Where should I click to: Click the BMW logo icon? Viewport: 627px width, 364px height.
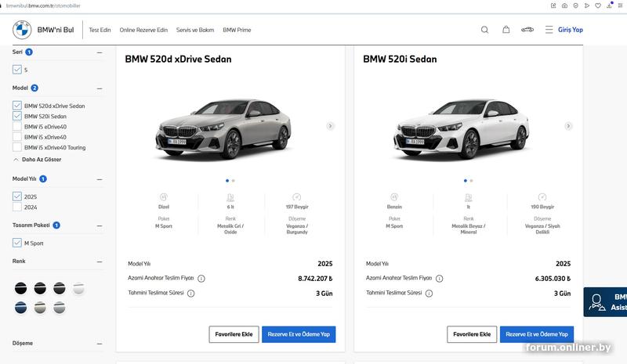pos(22,30)
